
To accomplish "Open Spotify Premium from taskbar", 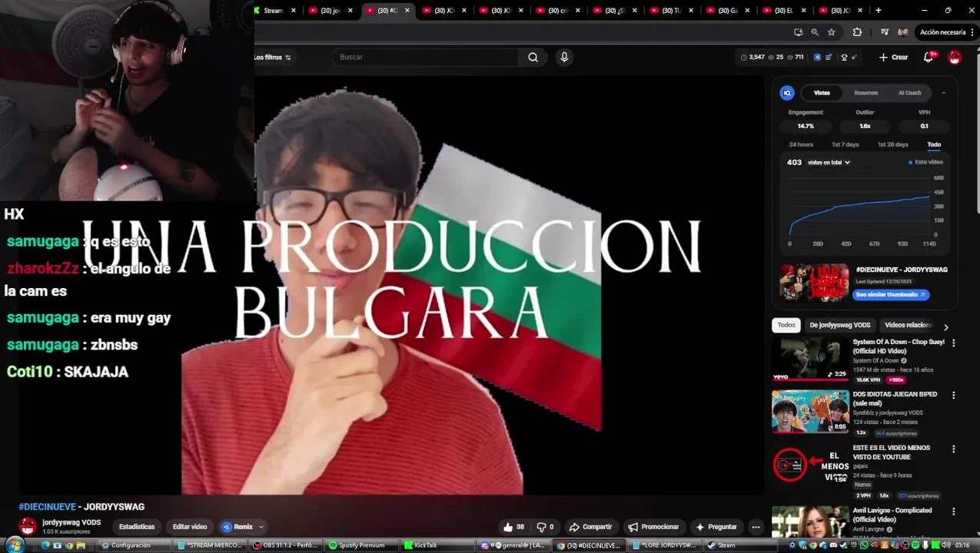I will click(x=358, y=545).
